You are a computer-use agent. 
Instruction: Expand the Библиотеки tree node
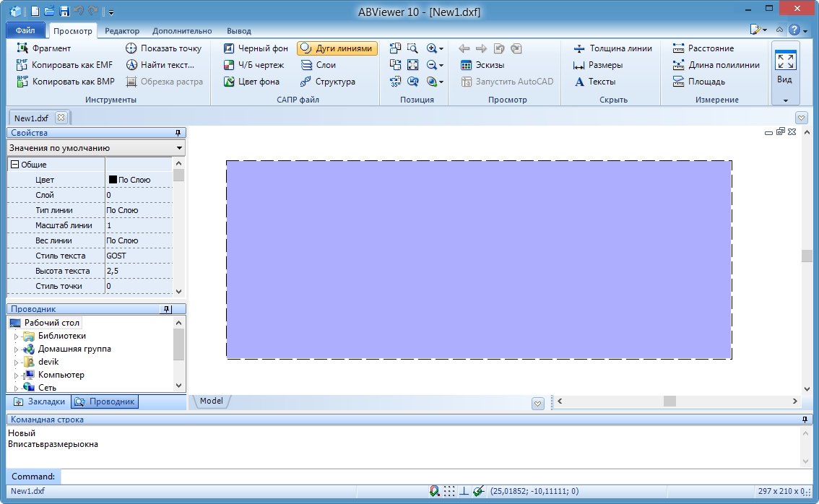(x=16, y=336)
